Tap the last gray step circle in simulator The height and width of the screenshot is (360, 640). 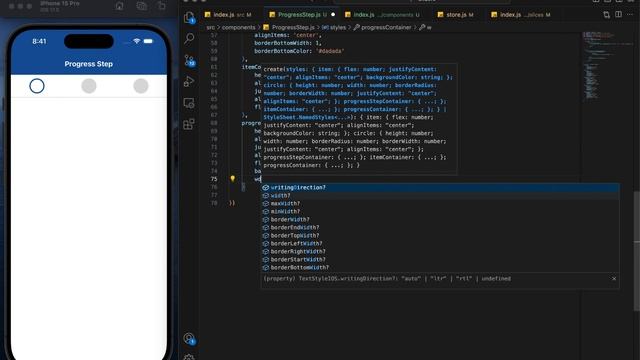[x=141, y=86]
